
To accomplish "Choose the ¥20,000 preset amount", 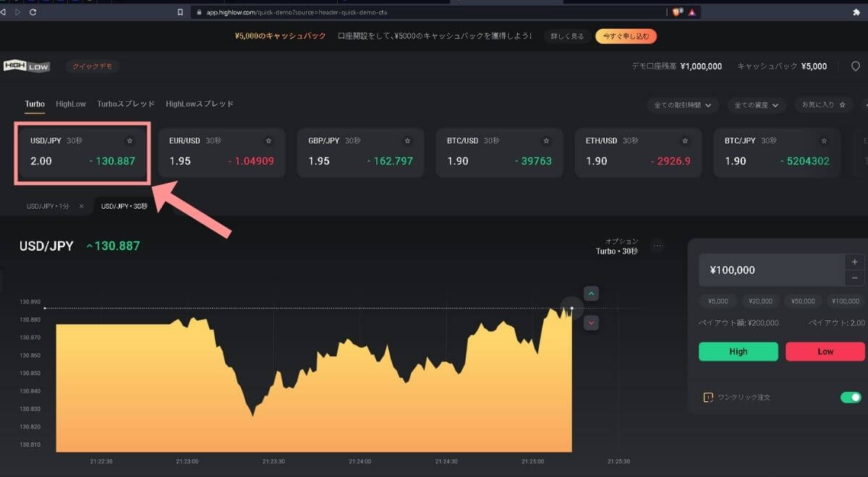I will point(760,301).
